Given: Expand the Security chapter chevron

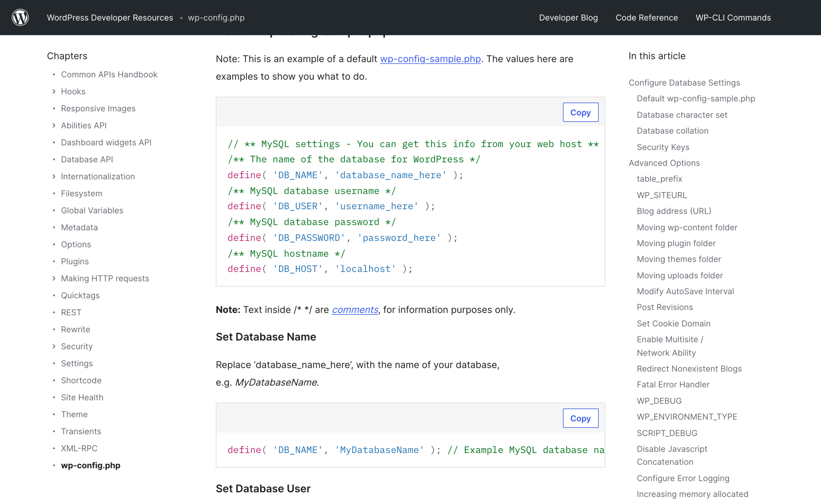Looking at the screenshot, I should click(x=54, y=346).
